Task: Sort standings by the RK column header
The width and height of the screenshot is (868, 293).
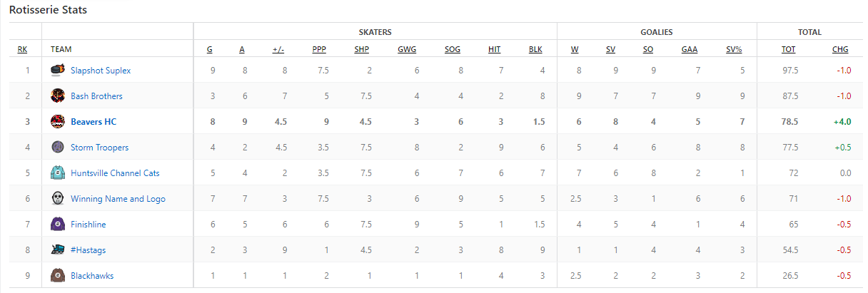Action: click(x=23, y=50)
